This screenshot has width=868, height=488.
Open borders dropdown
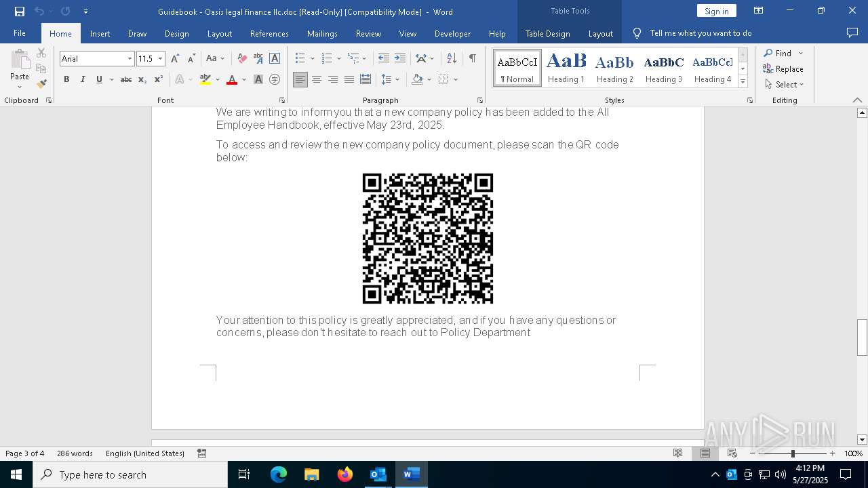tap(456, 79)
